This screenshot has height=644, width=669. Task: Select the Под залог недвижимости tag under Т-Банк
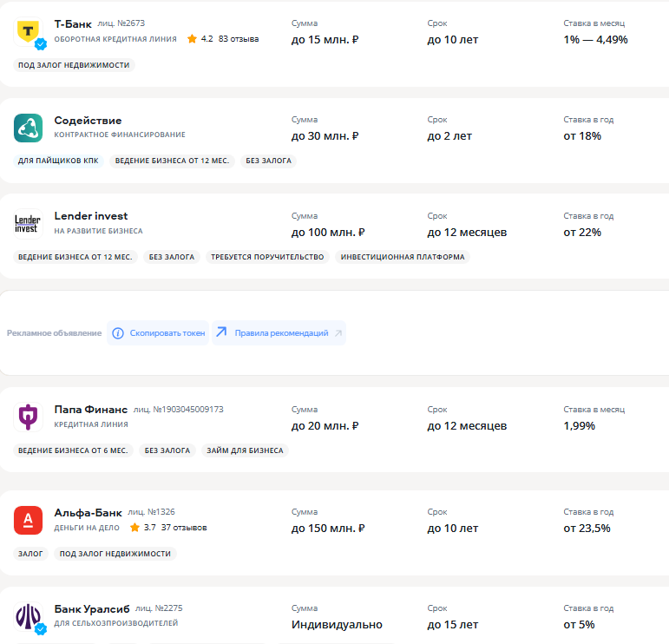(x=75, y=65)
